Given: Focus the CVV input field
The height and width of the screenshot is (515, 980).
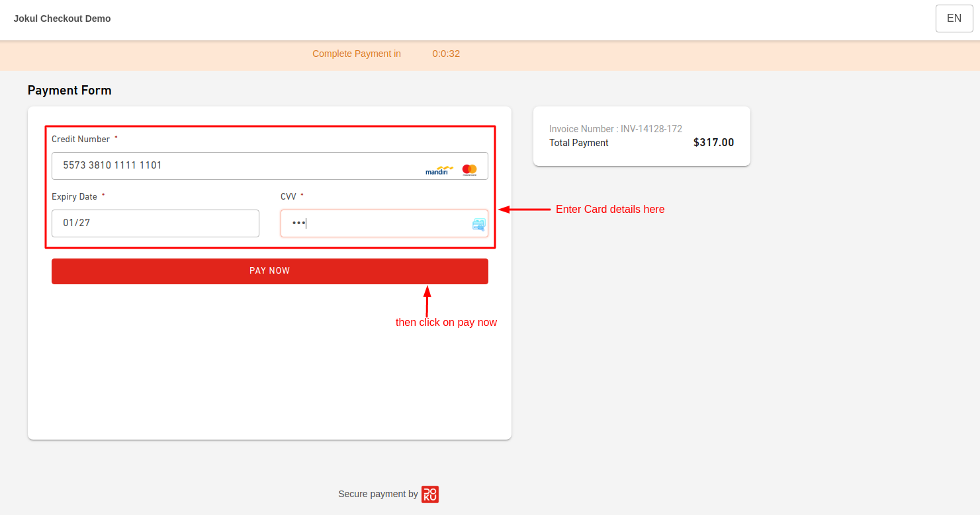Looking at the screenshot, I should click(384, 223).
